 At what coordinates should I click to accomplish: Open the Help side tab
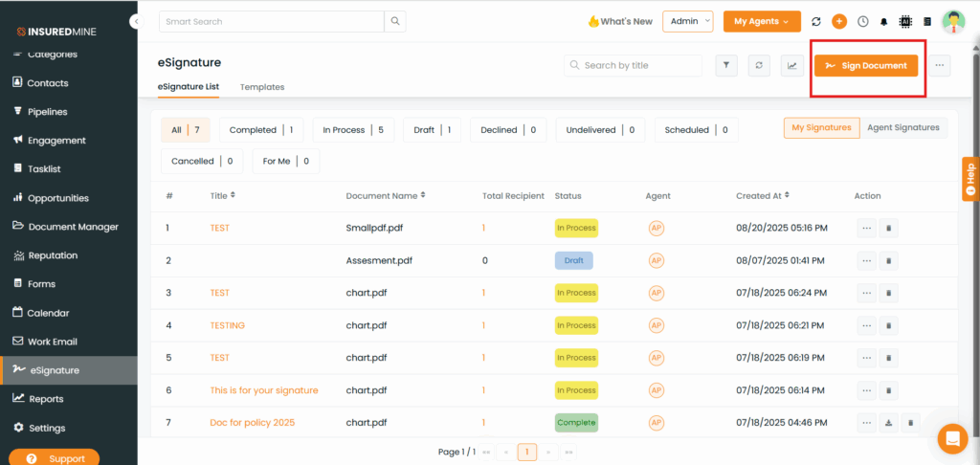[x=970, y=179]
